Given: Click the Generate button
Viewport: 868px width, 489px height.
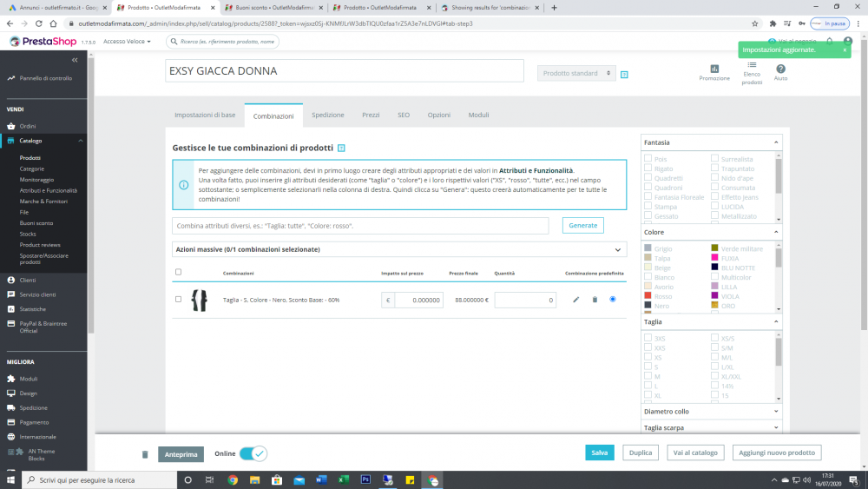Looking at the screenshot, I should (x=583, y=226).
